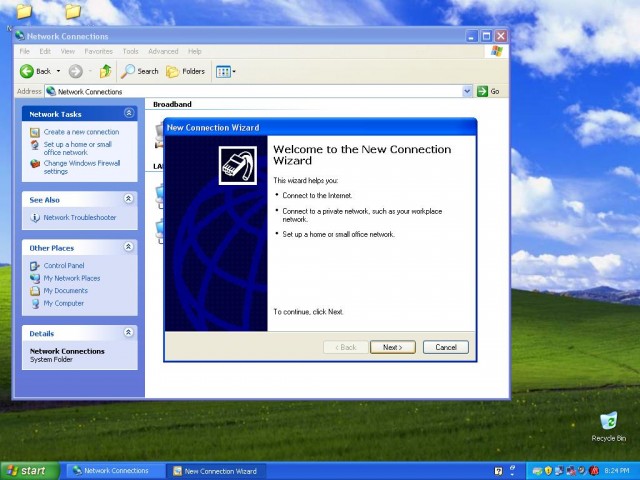Collapse the Other Places panel
Image resolution: width=640 pixels, height=480 pixels.
(x=129, y=247)
